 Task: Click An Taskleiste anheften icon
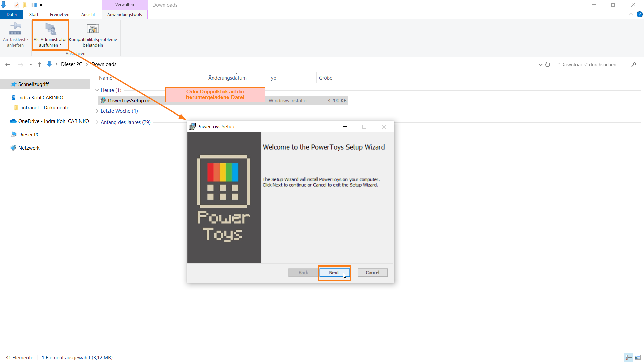[15, 29]
